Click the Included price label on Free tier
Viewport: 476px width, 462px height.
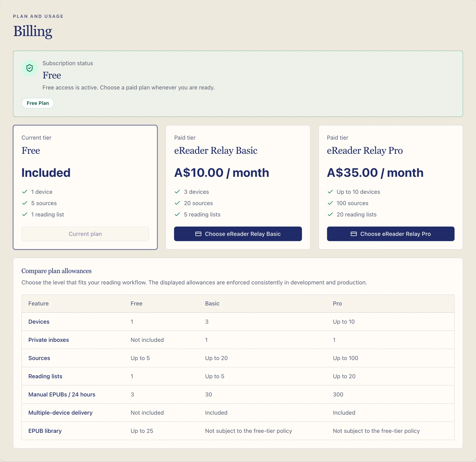[x=46, y=173]
